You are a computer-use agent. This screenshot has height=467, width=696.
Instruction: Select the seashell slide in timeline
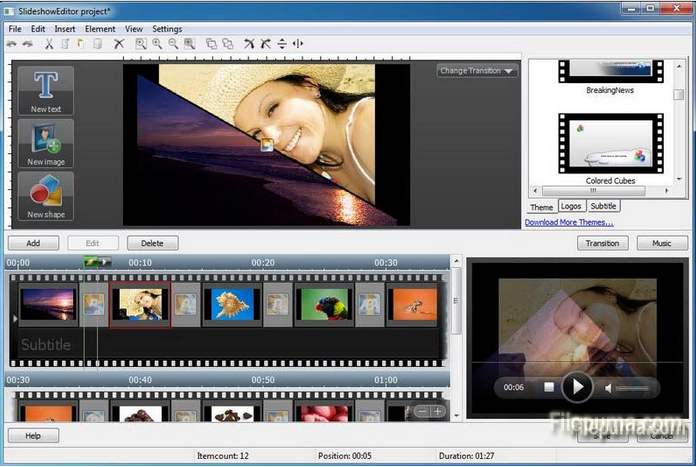pyautogui.click(x=232, y=304)
